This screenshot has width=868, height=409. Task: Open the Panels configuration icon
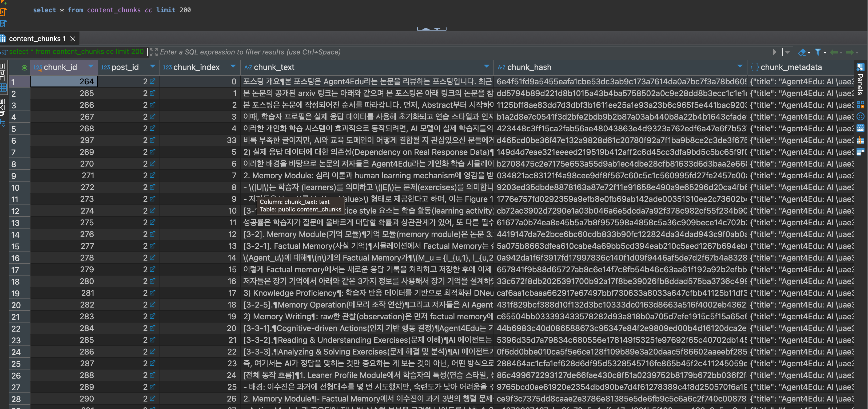point(860,67)
